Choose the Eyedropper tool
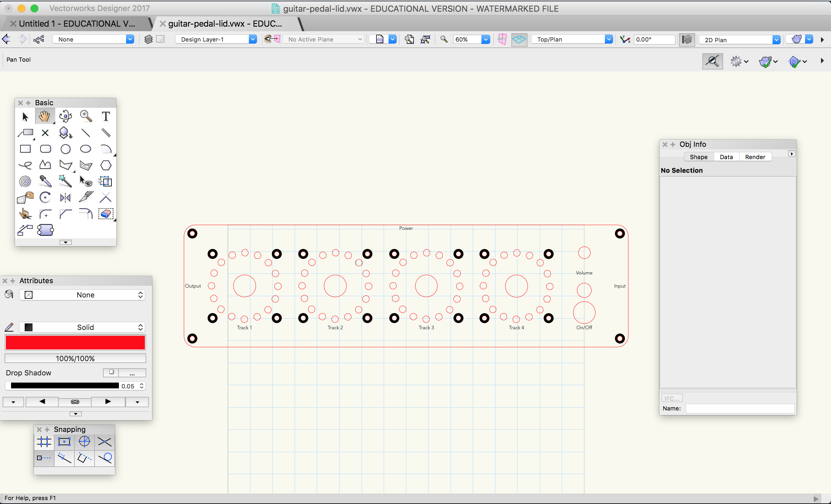This screenshot has height=504, width=831. tap(45, 182)
